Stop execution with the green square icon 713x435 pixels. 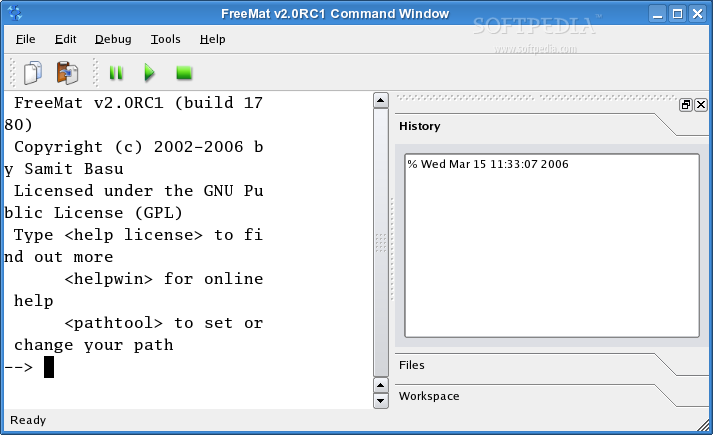[x=184, y=73]
